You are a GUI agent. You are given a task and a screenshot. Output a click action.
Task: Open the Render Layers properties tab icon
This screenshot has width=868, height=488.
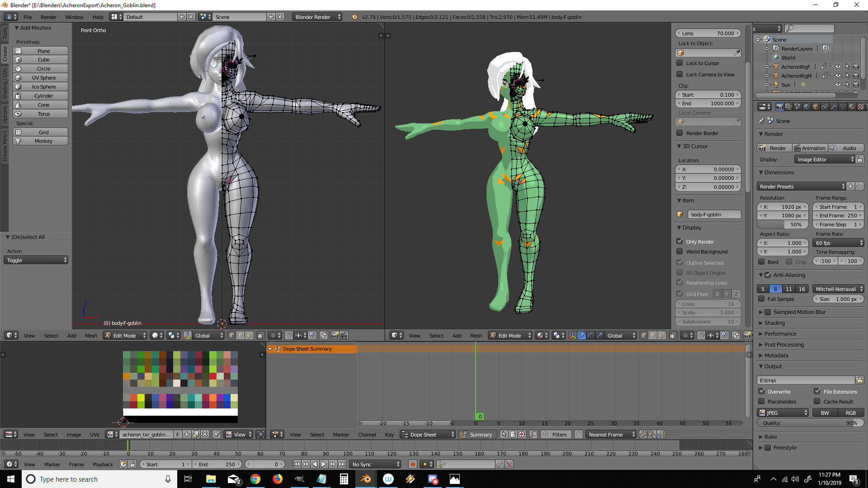point(788,107)
